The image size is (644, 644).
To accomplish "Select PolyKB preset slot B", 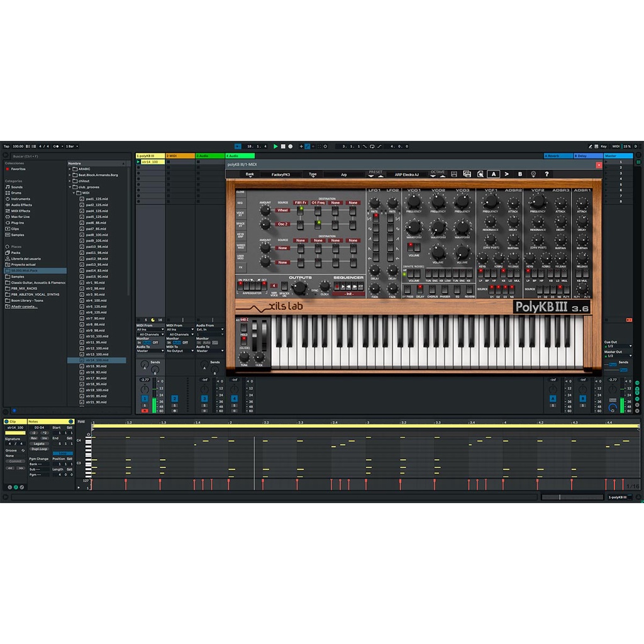I will pos(520,174).
